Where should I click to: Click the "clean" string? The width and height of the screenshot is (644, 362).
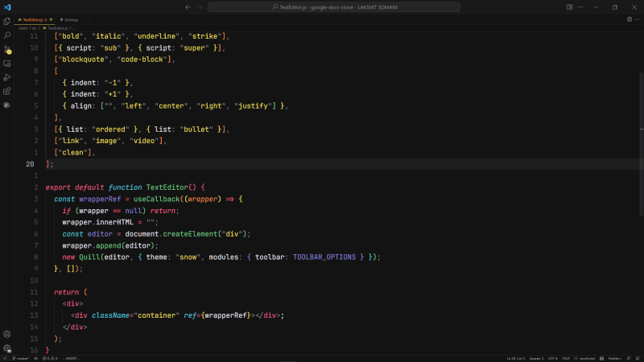(x=72, y=152)
